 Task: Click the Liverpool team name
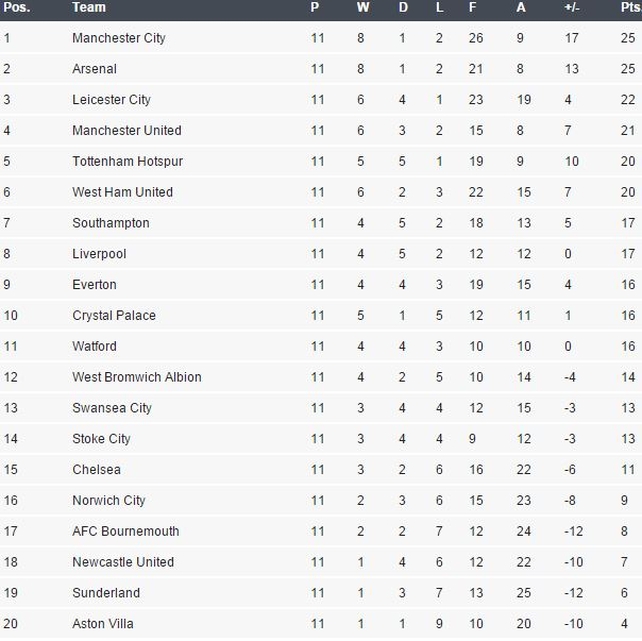click(99, 254)
